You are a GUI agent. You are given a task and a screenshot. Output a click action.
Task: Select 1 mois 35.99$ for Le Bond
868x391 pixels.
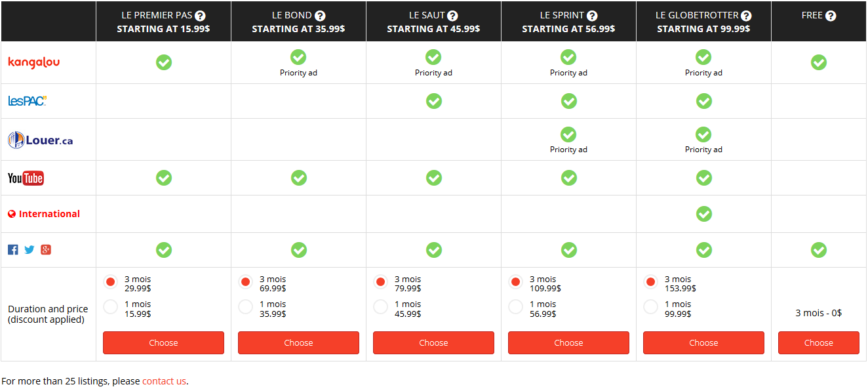[x=246, y=307]
